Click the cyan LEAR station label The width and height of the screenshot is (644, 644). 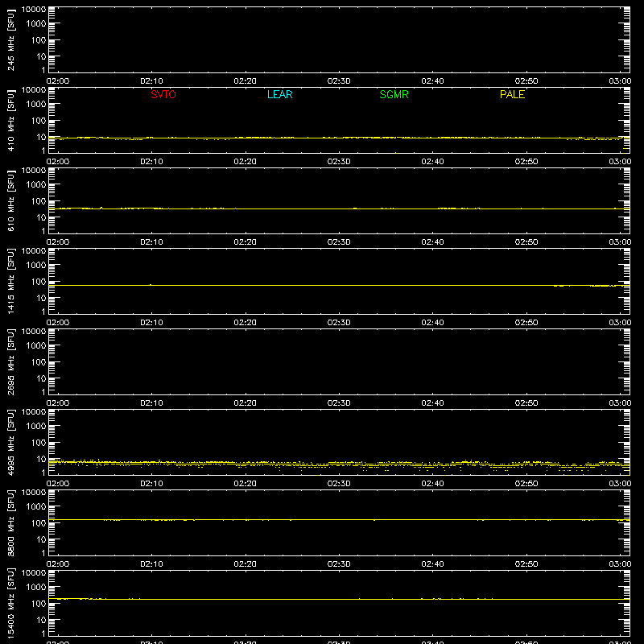click(x=279, y=94)
